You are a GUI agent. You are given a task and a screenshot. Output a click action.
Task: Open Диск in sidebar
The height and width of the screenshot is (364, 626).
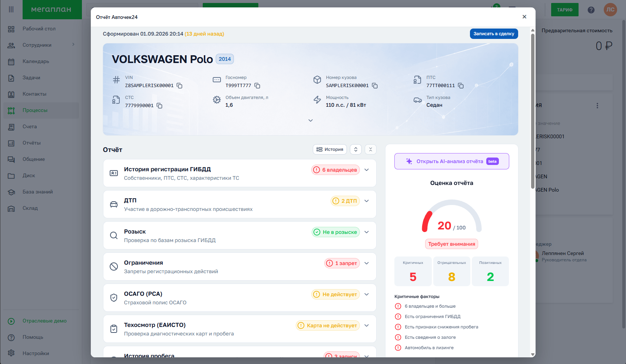(x=41, y=175)
